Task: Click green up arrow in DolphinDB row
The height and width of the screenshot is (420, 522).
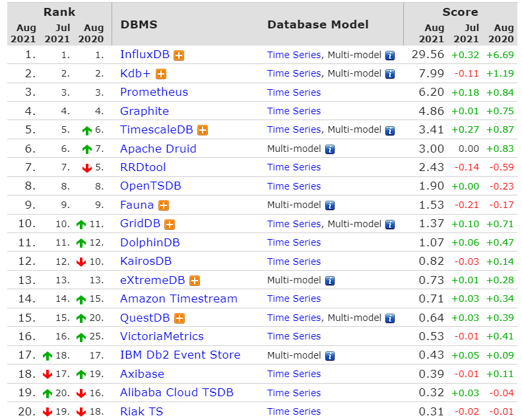Action: tap(81, 243)
